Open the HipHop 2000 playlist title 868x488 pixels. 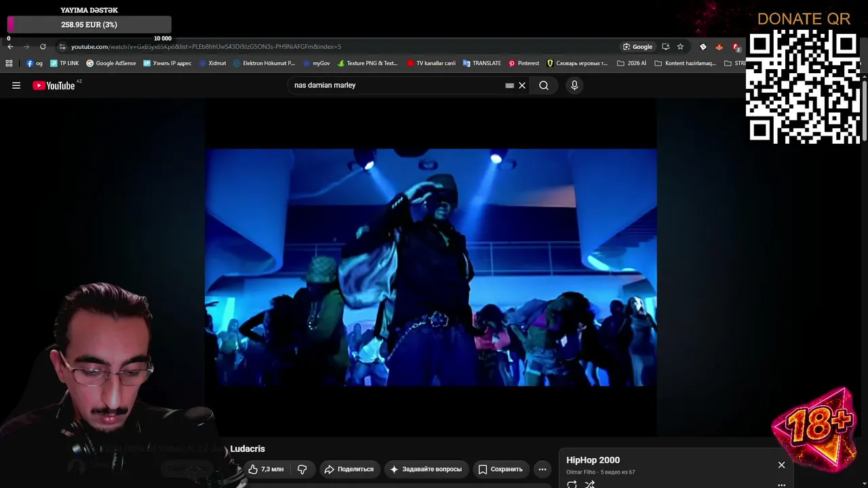click(593, 460)
